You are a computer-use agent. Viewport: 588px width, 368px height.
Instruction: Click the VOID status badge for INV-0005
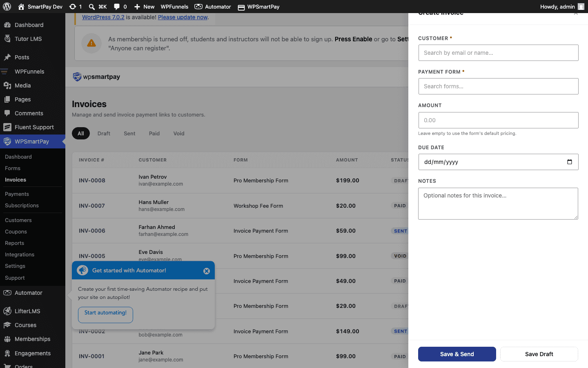[400, 256]
